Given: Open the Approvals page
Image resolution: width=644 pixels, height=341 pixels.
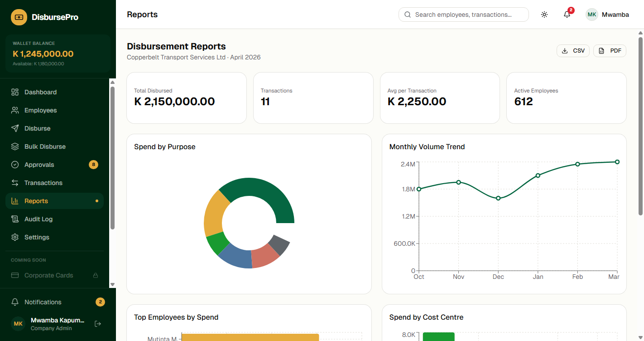Looking at the screenshot, I should pyautogui.click(x=54, y=165).
